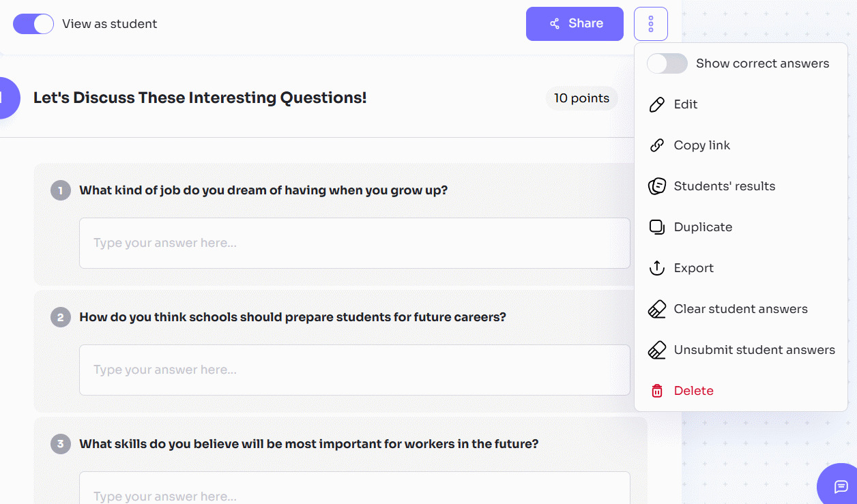
Task: Select Students' results from the menu
Action: [724, 186]
